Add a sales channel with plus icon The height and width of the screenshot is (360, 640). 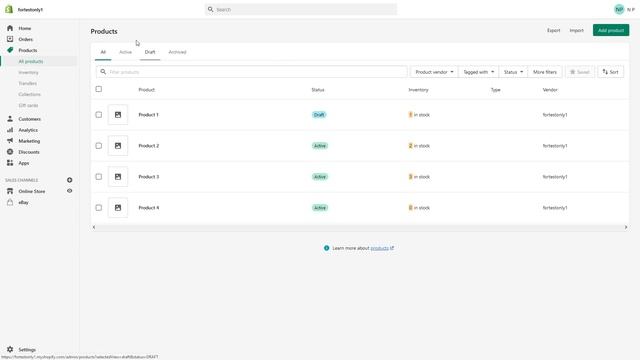pos(69,180)
